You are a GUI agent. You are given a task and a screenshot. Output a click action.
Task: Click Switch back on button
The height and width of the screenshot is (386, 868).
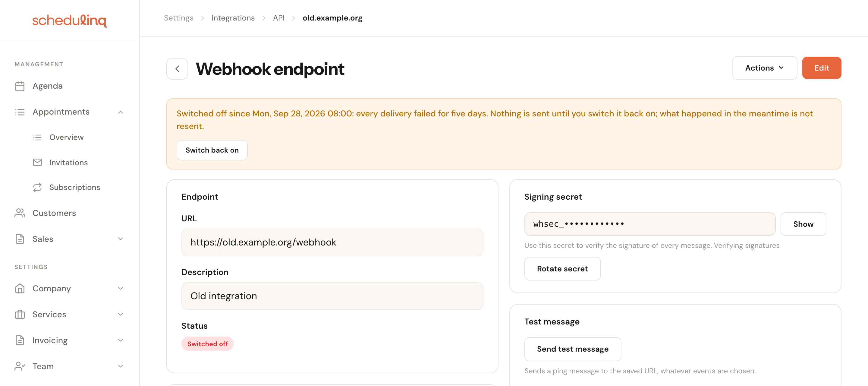point(212,150)
